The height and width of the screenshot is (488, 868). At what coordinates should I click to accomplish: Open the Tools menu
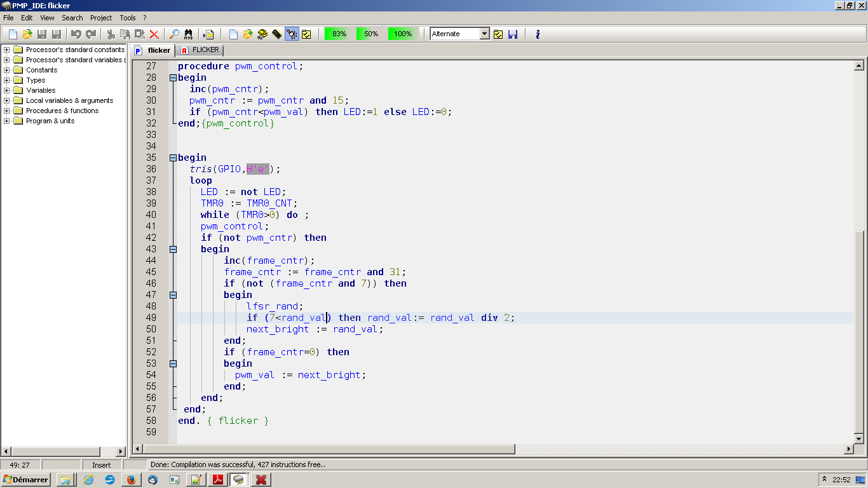click(128, 18)
